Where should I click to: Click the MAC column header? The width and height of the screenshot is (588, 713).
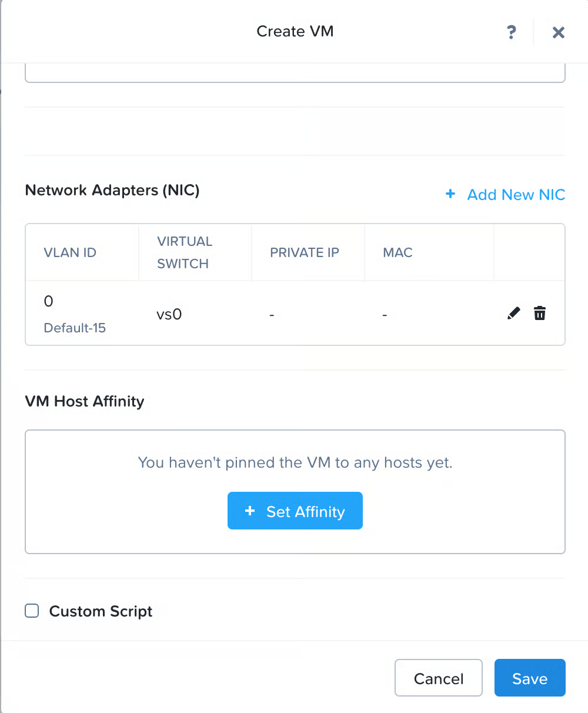[397, 252]
